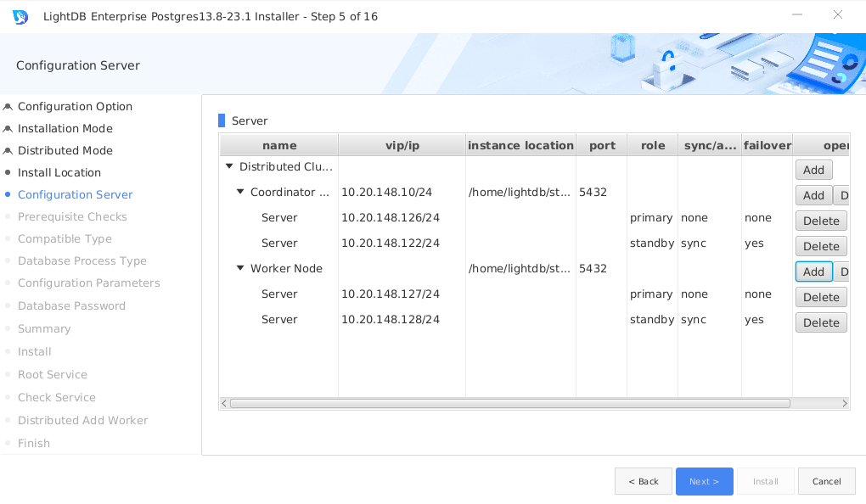Collapse the Worker Node expander

(240, 268)
